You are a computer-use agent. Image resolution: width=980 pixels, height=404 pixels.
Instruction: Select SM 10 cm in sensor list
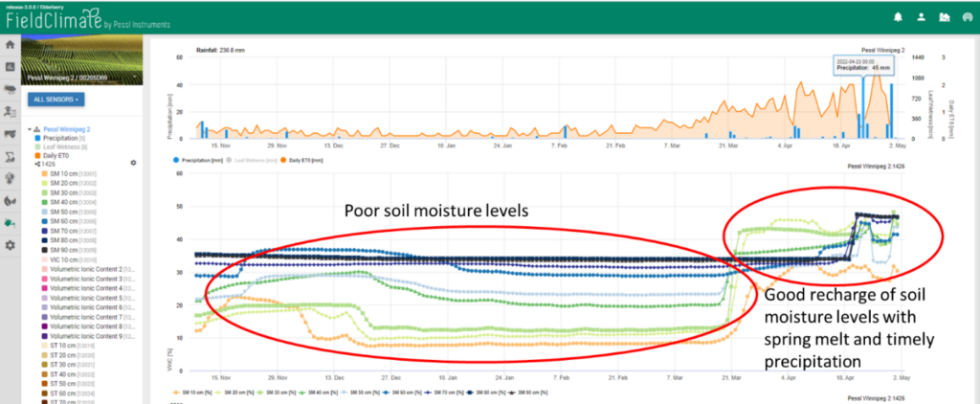pos(63,172)
